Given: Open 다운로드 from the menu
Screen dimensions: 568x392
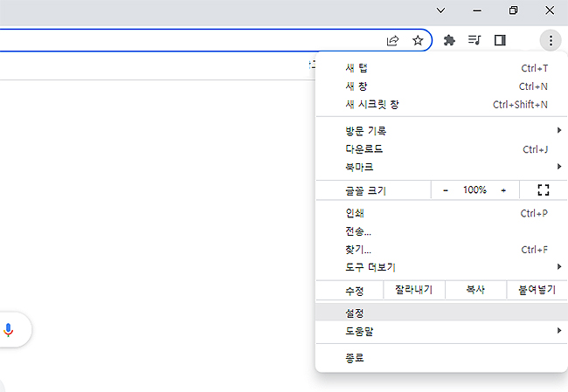Looking at the screenshot, I should (441, 148).
